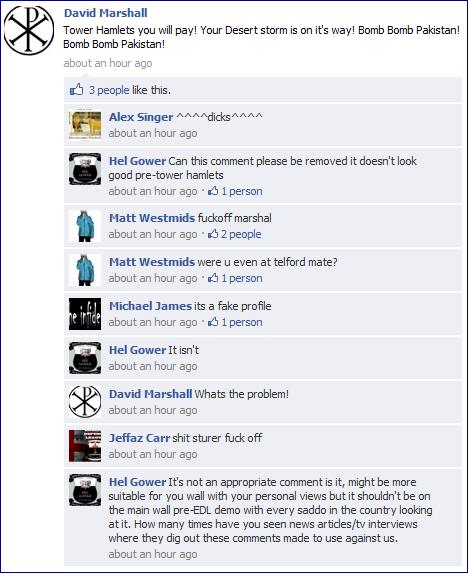Open Michael James' profile name link
The height and width of the screenshot is (574, 469).
(150, 306)
